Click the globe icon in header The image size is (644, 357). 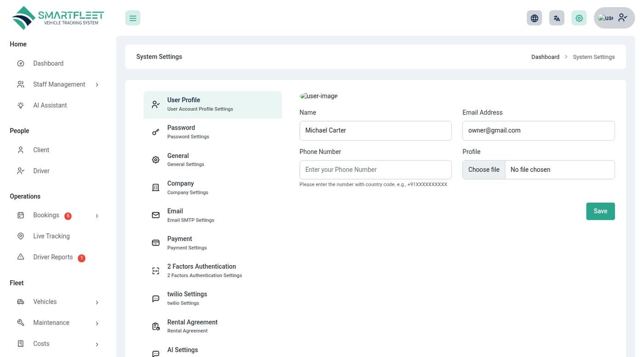pos(535,18)
